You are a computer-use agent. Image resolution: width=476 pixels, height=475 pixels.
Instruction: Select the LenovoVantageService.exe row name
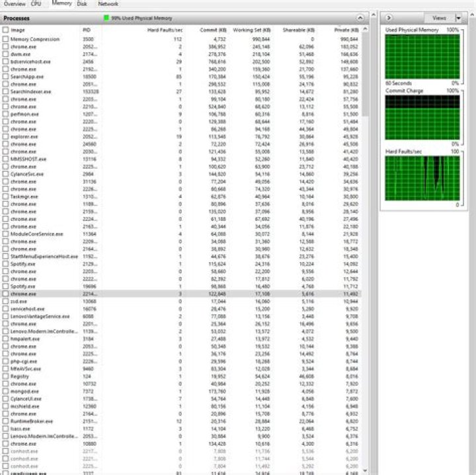coord(40,316)
